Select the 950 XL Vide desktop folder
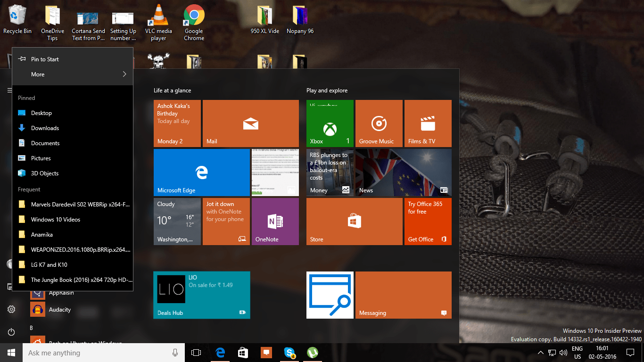This screenshot has height=362, width=644. [x=265, y=20]
